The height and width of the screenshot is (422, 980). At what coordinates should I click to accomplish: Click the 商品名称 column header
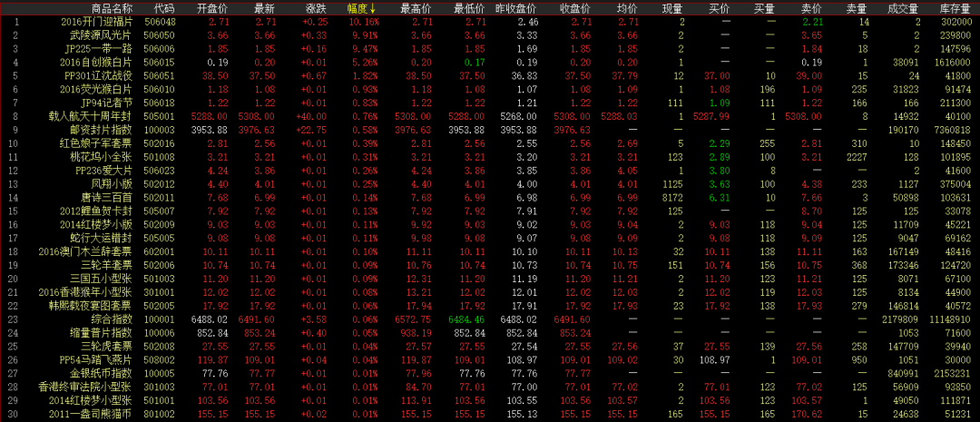coord(112,8)
